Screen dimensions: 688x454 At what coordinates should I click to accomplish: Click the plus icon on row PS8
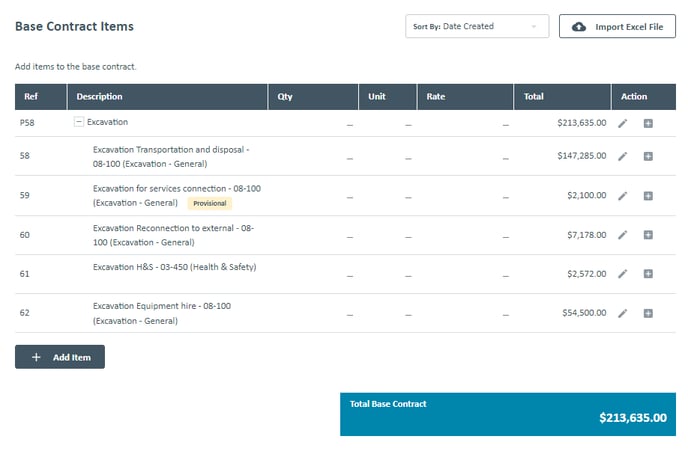point(648,124)
